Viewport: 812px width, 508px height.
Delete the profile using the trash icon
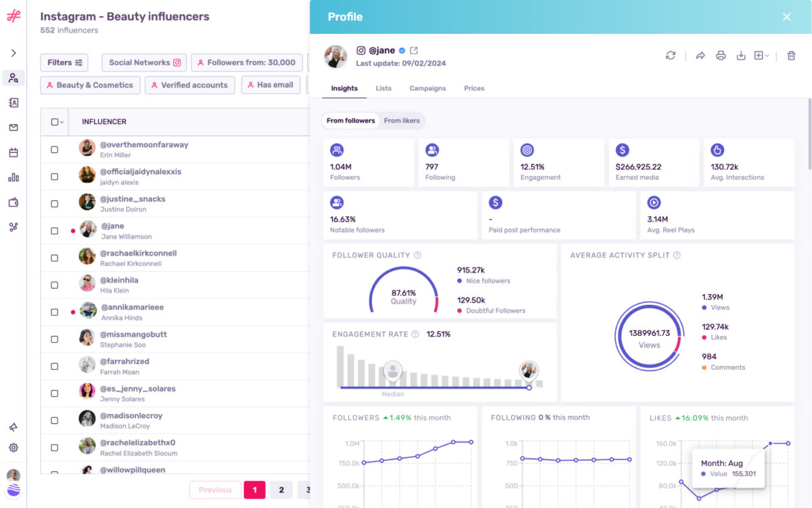click(x=791, y=56)
